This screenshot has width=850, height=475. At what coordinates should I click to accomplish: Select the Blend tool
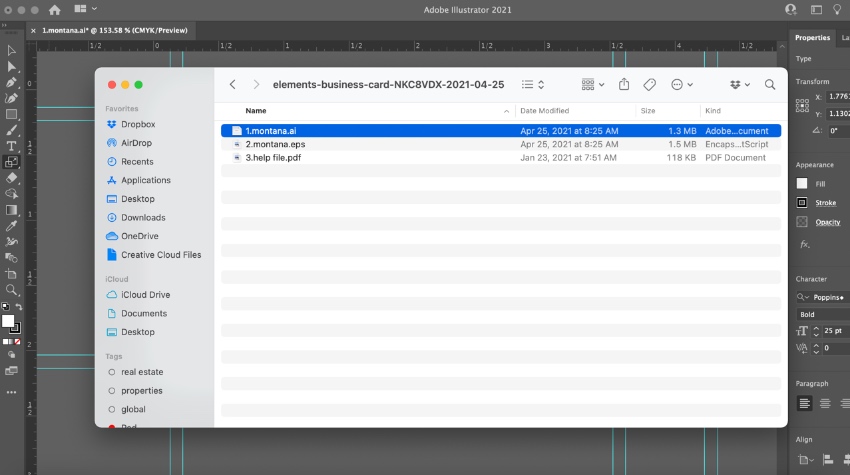coord(11,258)
